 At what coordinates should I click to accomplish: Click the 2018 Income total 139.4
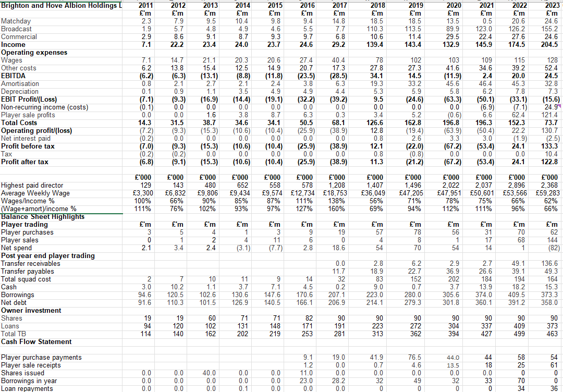click(x=374, y=45)
